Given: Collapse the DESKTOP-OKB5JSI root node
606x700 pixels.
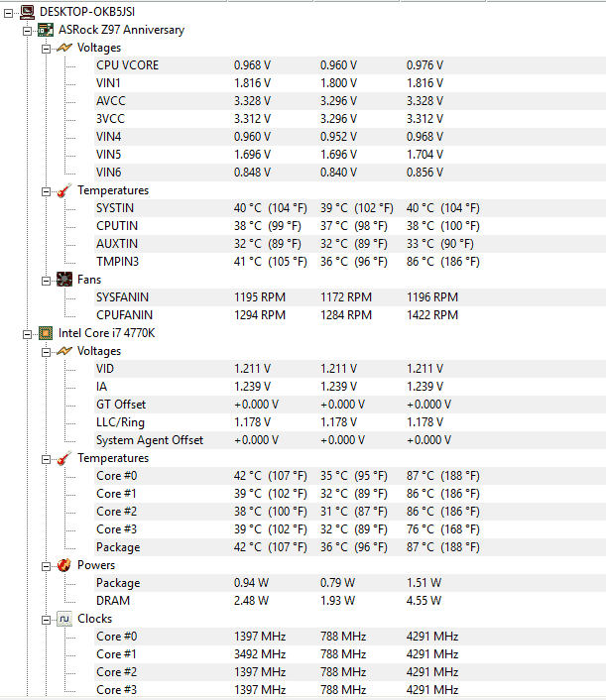Looking at the screenshot, I should pyautogui.click(x=8, y=14).
